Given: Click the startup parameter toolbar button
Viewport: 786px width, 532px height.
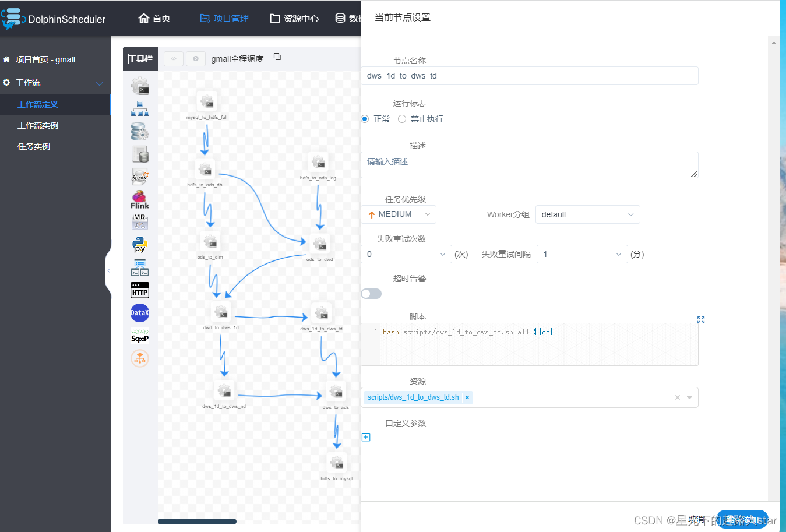Looking at the screenshot, I should pos(196,59).
